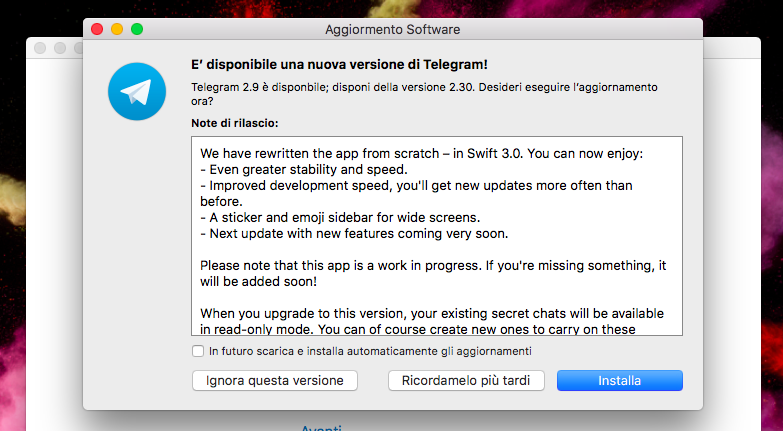Click the Telegram paper plane logo
The height and width of the screenshot is (431, 783).
coord(137,91)
